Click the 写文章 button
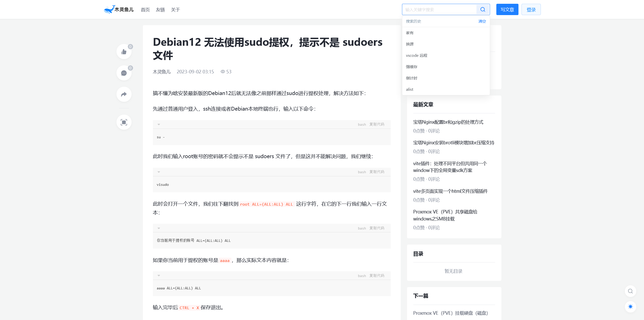This screenshot has width=644, height=320. coord(507,10)
